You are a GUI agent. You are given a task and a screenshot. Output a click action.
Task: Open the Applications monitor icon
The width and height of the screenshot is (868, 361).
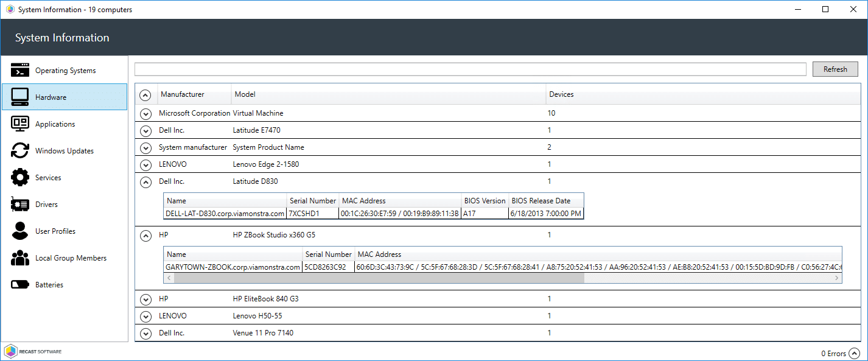tap(20, 124)
